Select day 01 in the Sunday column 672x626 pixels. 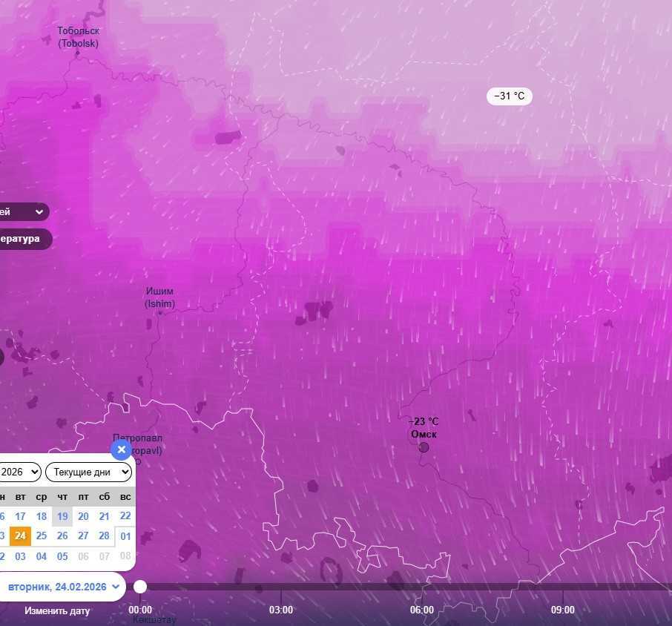click(x=125, y=536)
